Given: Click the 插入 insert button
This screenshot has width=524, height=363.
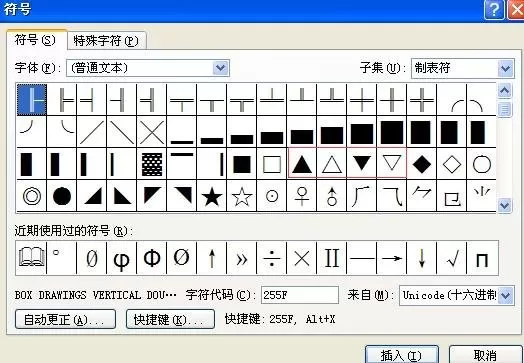Looking at the screenshot, I should [x=401, y=355].
